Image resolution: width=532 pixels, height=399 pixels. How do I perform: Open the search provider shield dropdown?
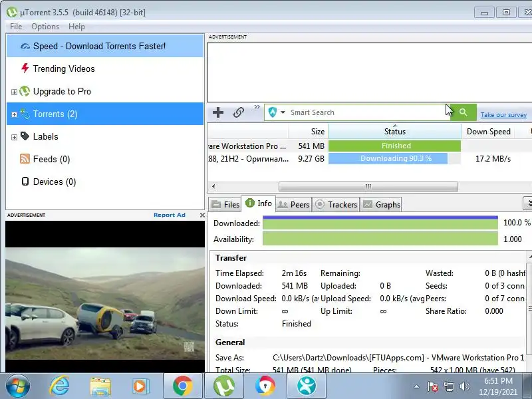277,112
